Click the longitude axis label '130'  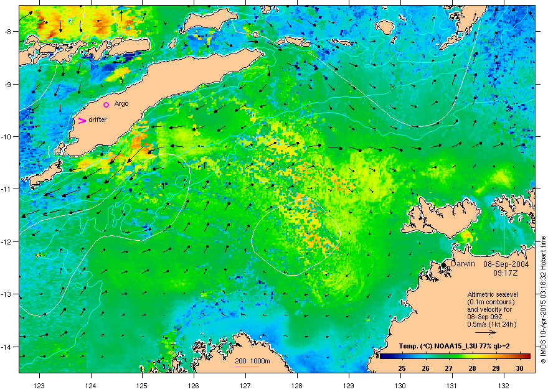pyautogui.click(x=400, y=386)
